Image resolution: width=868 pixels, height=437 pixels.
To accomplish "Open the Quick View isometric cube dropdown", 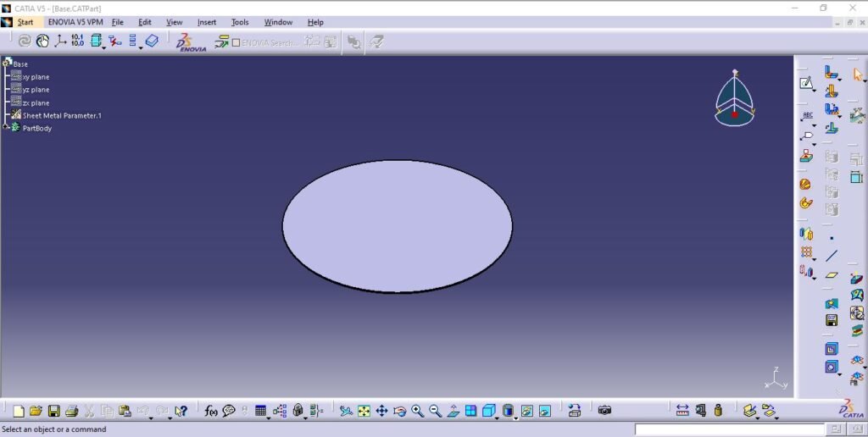I will click(497, 418).
